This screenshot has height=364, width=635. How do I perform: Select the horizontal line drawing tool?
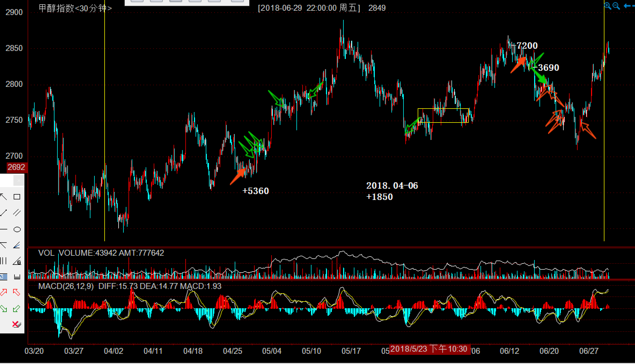3,229
